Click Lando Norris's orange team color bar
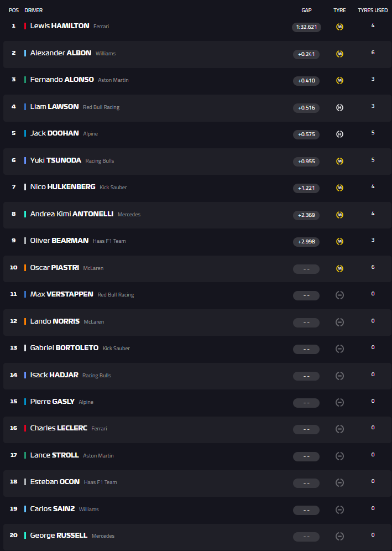The width and height of the screenshot is (392, 551). point(25,321)
